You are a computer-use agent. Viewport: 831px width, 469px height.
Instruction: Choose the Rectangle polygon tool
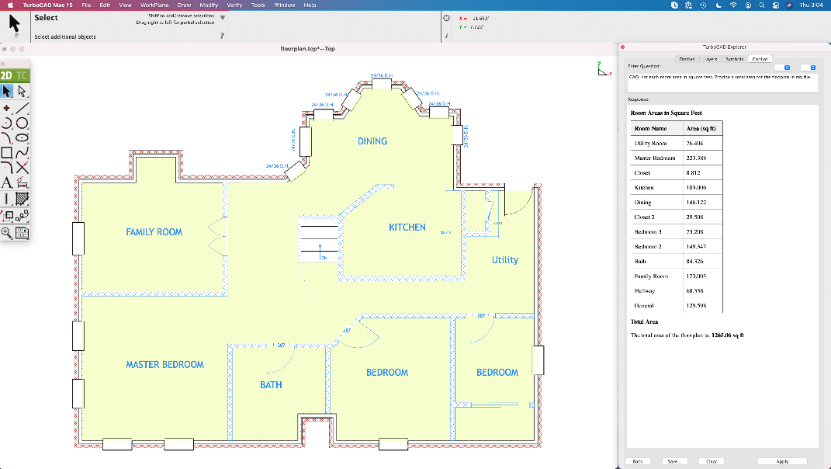pyautogui.click(x=7, y=153)
